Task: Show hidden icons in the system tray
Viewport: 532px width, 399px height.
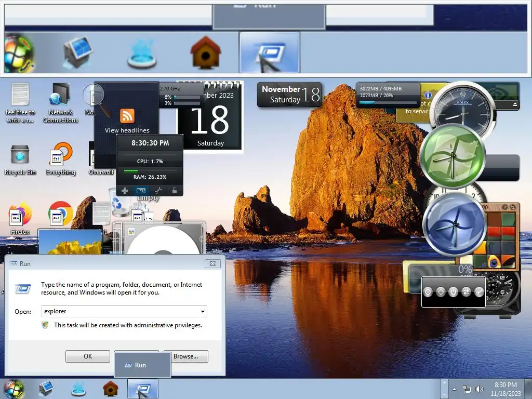Action: tap(454, 389)
